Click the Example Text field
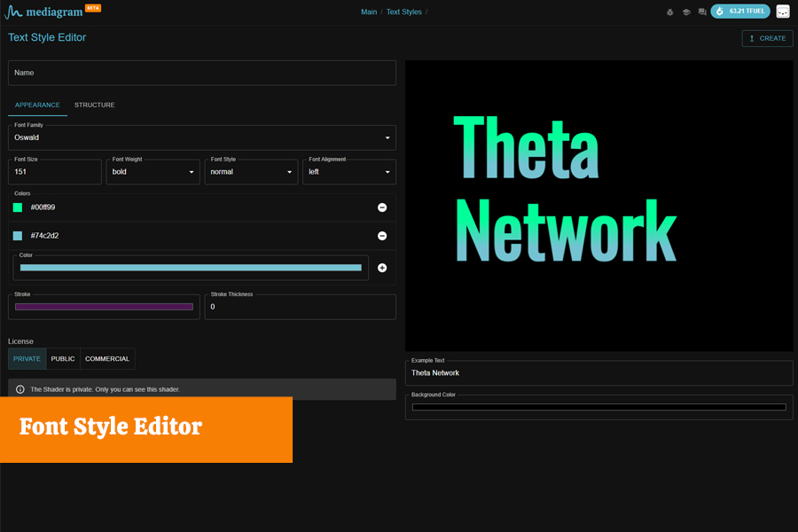Screen dimensions: 798x532 pos(599,373)
